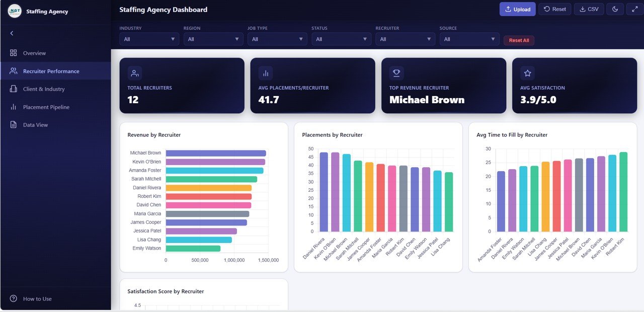Download data using the CSV button
The width and height of the screenshot is (644, 312).
[589, 9]
